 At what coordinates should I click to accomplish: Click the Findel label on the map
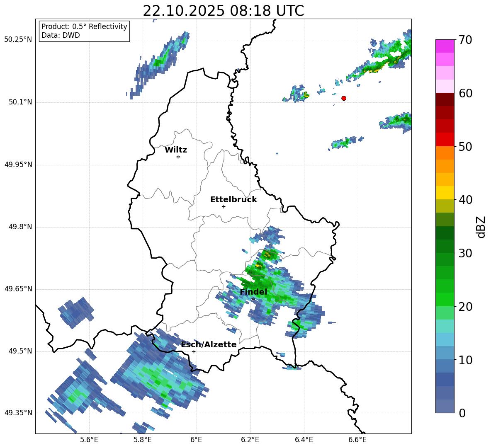pos(253,292)
